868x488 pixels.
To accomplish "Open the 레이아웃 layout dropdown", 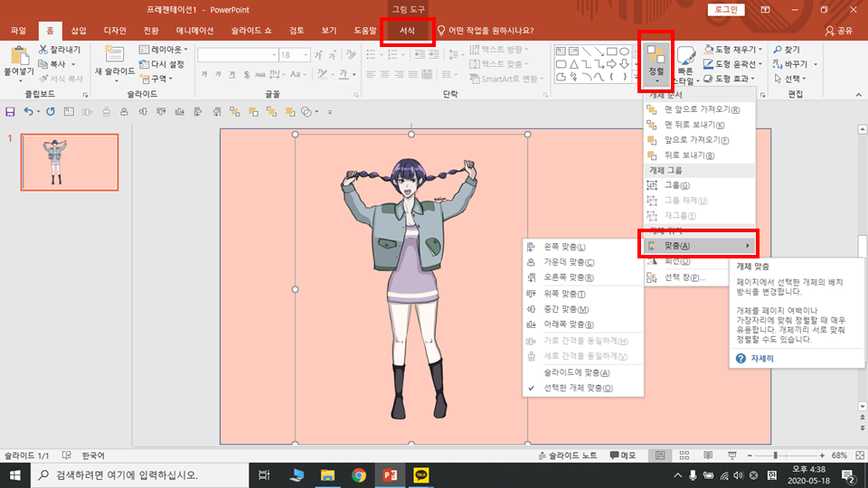I will point(164,49).
